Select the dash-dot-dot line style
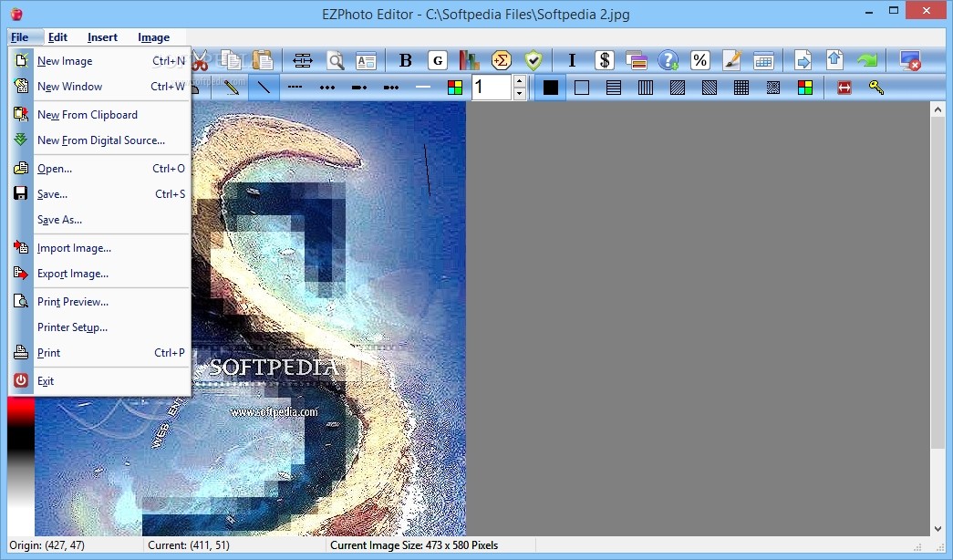Screen dimensions: 953x560 391,87
